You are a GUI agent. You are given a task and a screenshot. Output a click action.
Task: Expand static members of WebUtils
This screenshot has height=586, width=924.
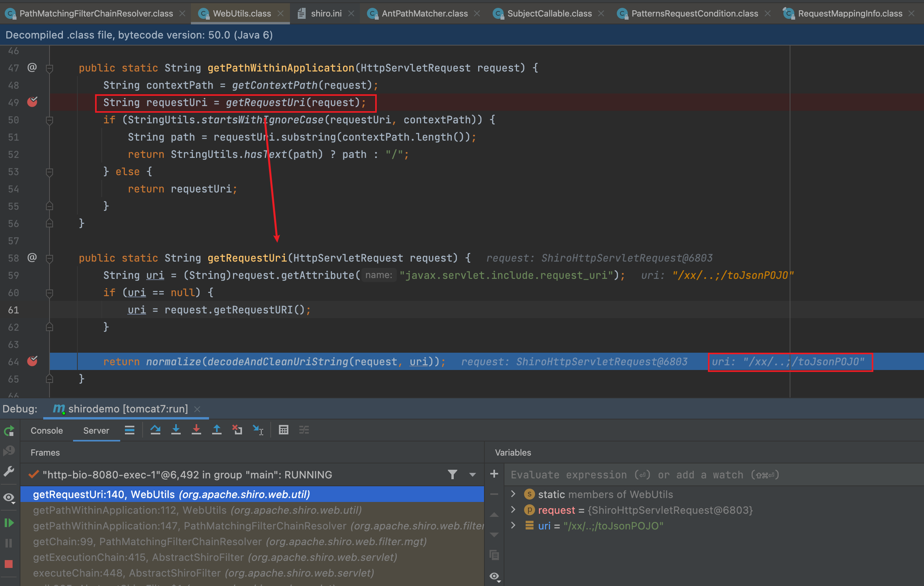click(x=513, y=494)
